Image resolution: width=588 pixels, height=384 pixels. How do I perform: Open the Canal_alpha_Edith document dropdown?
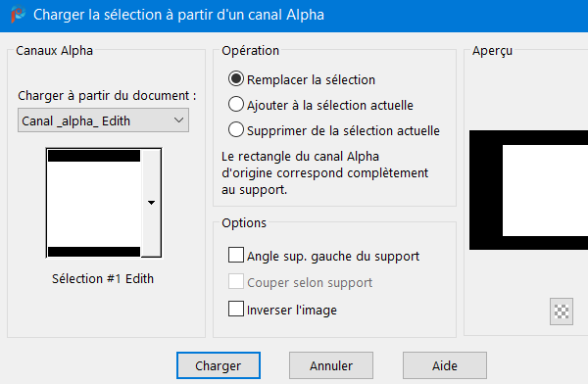click(103, 120)
